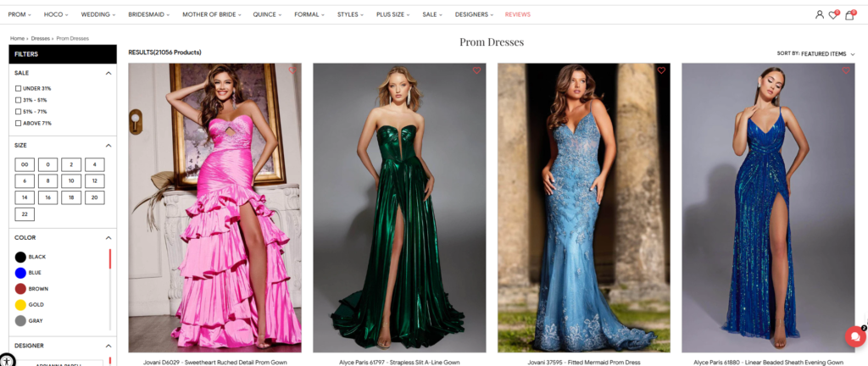Filter by the Brown color swatch
Image resolution: width=868 pixels, height=366 pixels.
click(x=20, y=289)
